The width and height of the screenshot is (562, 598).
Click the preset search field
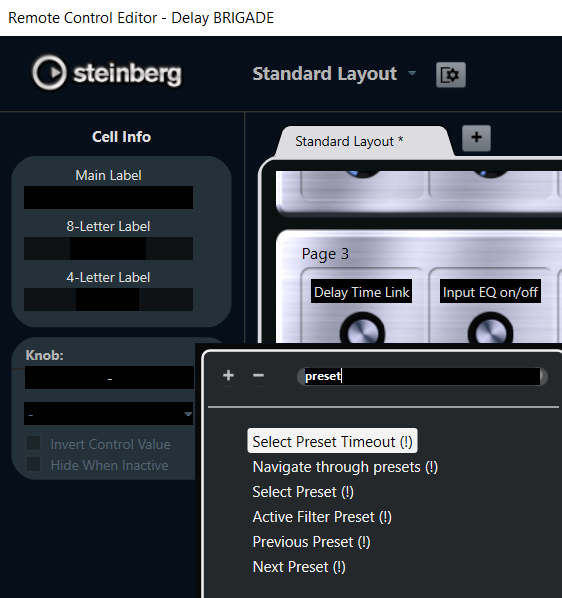pyautogui.click(x=422, y=376)
